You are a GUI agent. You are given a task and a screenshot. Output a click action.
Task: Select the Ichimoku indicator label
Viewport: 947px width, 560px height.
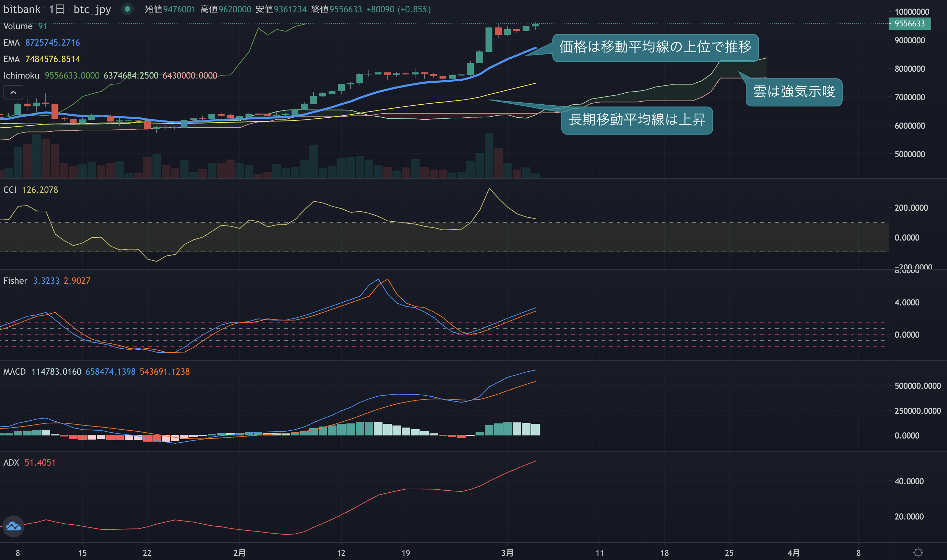[21, 75]
